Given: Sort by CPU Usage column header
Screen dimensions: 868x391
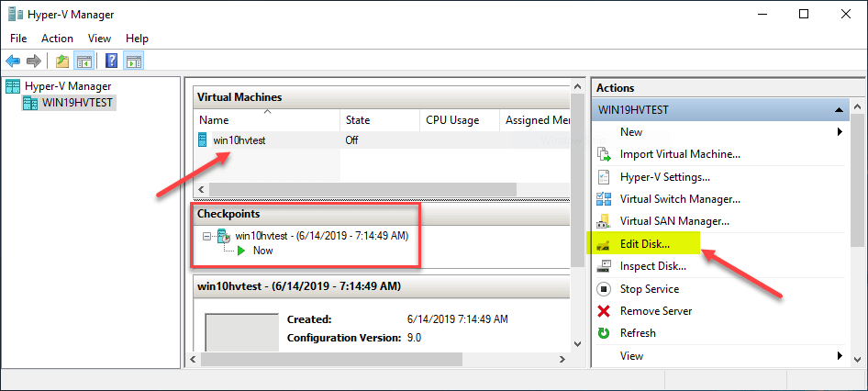Looking at the screenshot, I should pyautogui.click(x=459, y=120).
